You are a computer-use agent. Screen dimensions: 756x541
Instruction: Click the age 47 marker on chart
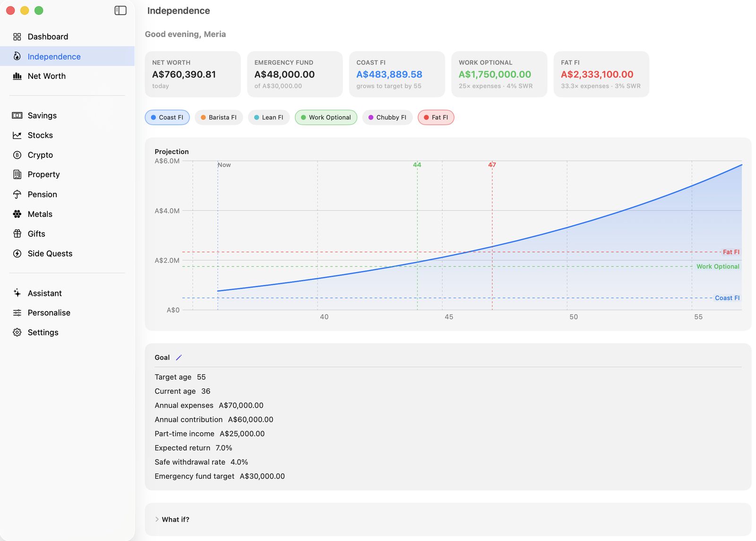click(492, 165)
